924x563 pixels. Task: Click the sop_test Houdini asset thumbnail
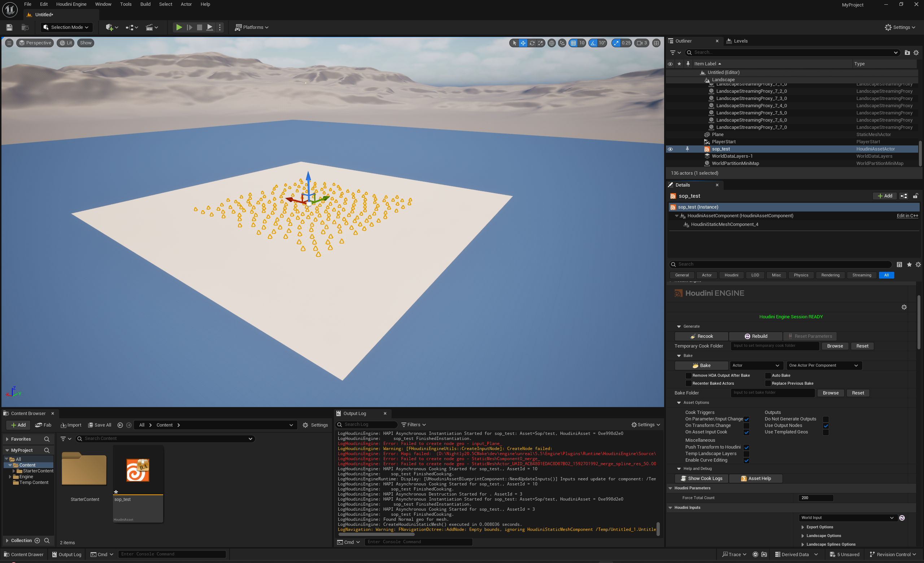[x=138, y=470]
